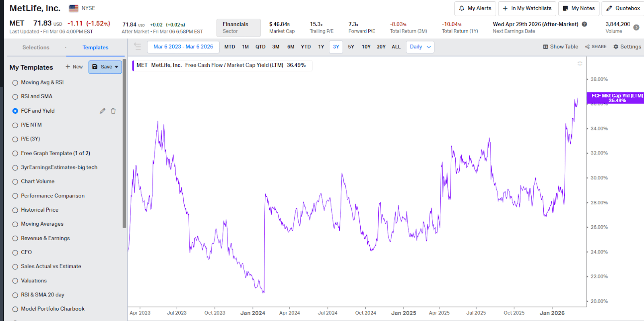
Task: Select the Performance Comparison template
Action: point(15,196)
